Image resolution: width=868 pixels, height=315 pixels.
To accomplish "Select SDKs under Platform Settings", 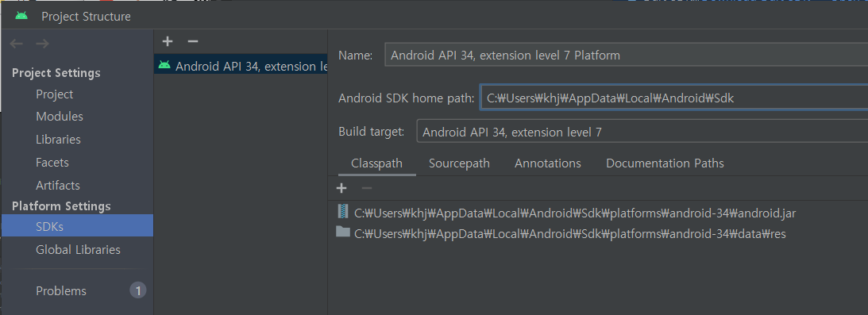I will coord(77,226).
